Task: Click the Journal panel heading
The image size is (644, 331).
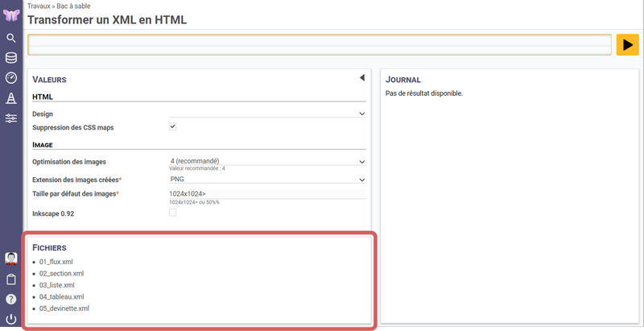Action: click(403, 80)
